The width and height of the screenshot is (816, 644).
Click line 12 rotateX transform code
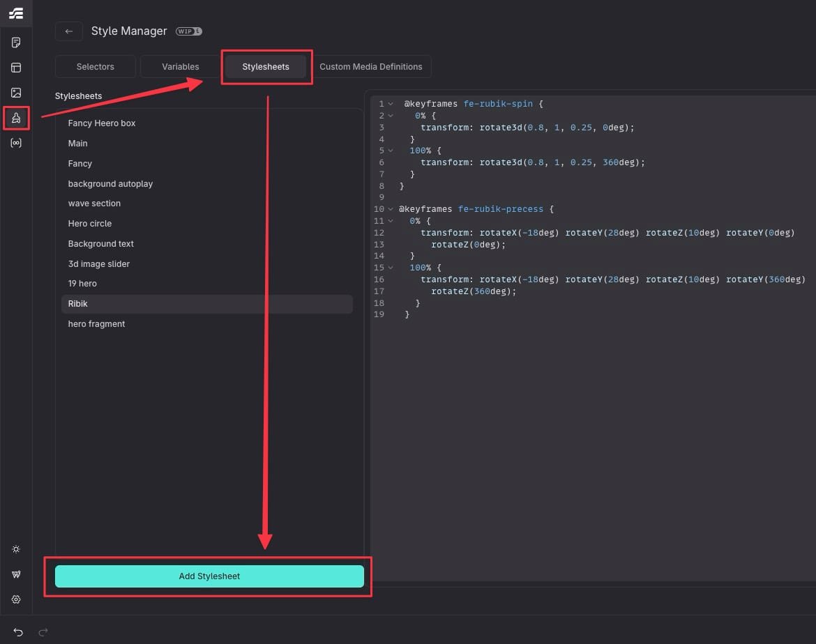tap(607, 233)
